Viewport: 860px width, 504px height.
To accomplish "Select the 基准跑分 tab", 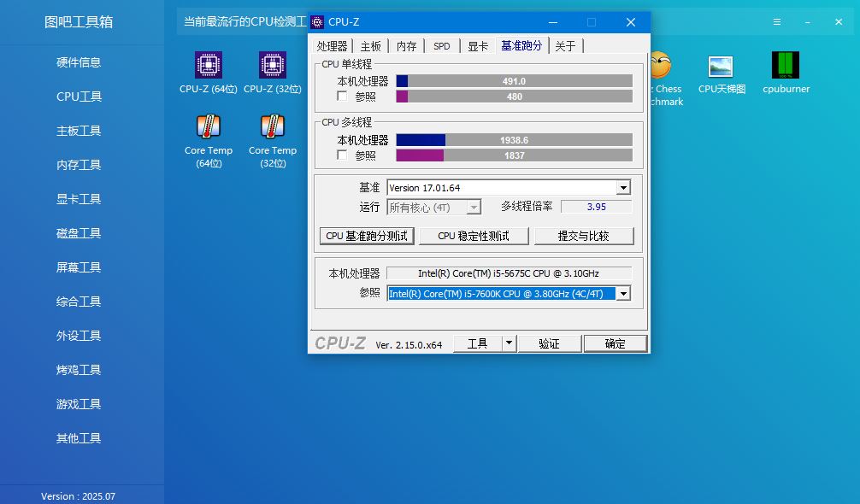I will [521, 45].
